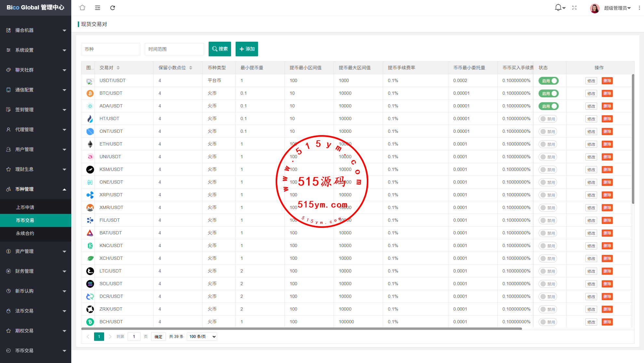Click the refresh icon in top bar

[113, 7]
